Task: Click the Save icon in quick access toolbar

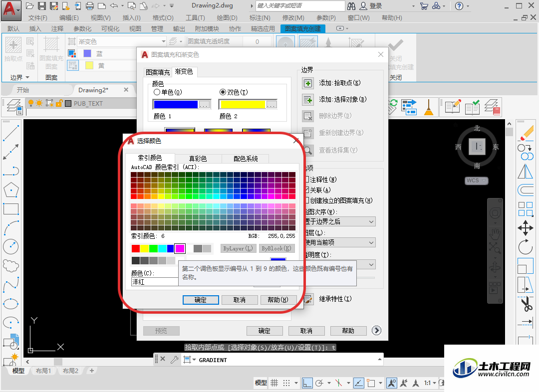Action: click(41, 6)
